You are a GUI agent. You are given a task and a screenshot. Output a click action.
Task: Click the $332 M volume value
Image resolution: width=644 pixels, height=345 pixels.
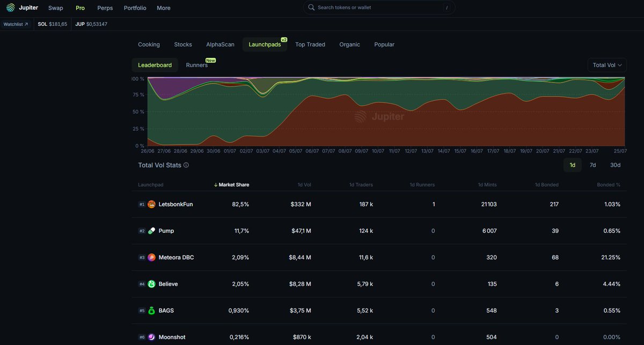click(301, 204)
